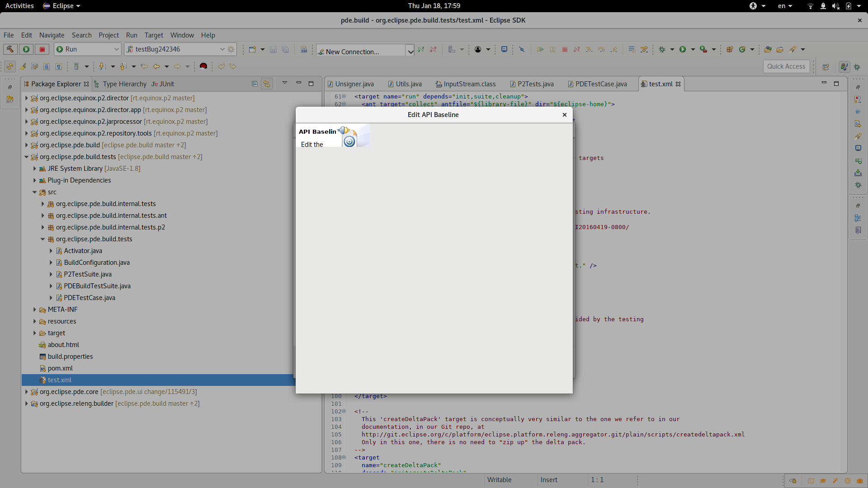Viewport: 868px width, 488px height.
Task: Click the Back navigation arrow
Action: click(x=156, y=66)
